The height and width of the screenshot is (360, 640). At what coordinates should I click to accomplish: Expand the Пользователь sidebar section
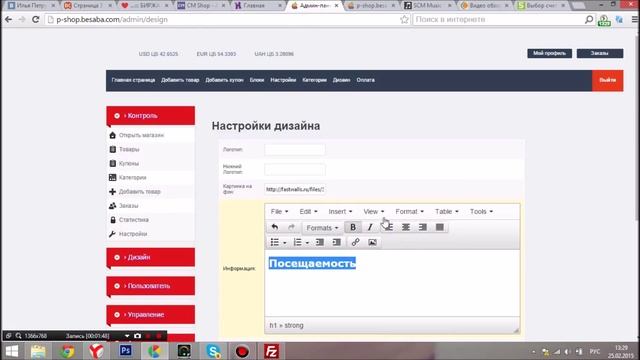151,286
